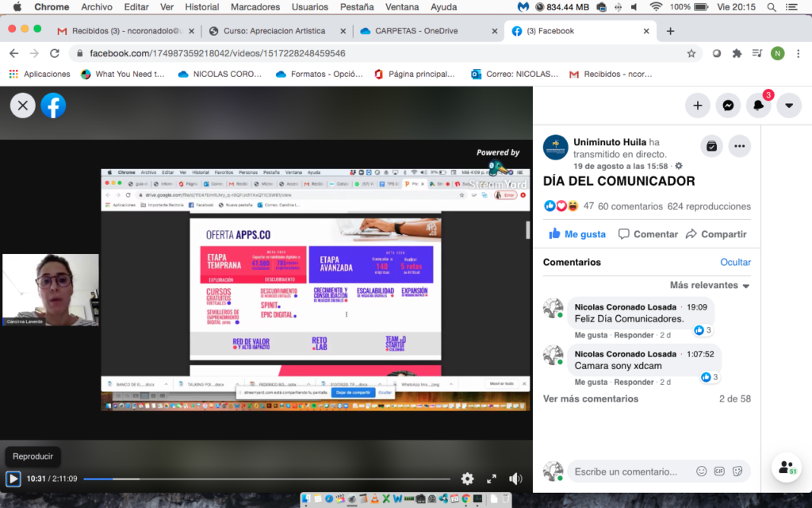Open the What You Need bookmark
The image size is (812, 508).
pos(122,74)
